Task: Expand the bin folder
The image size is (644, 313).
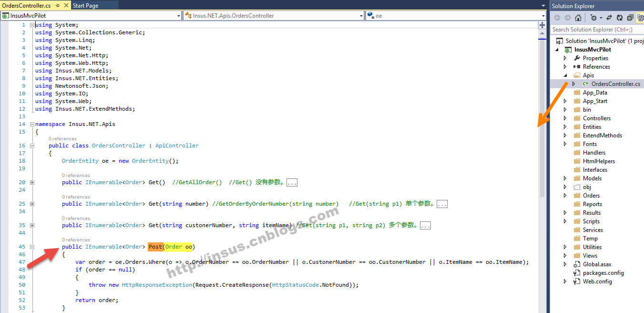Action: (x=565, y=110)
